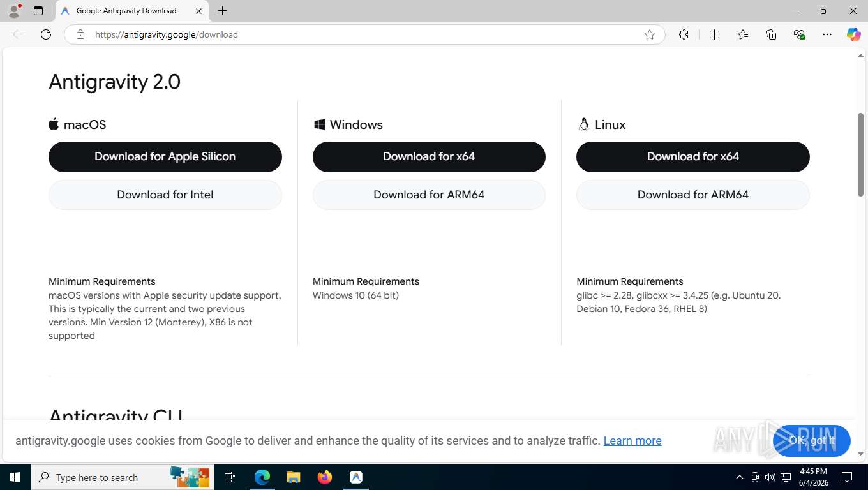The height and width of the screenshot is (490, 868).
Task: Open the Collections icon
Action: point(771,34)
